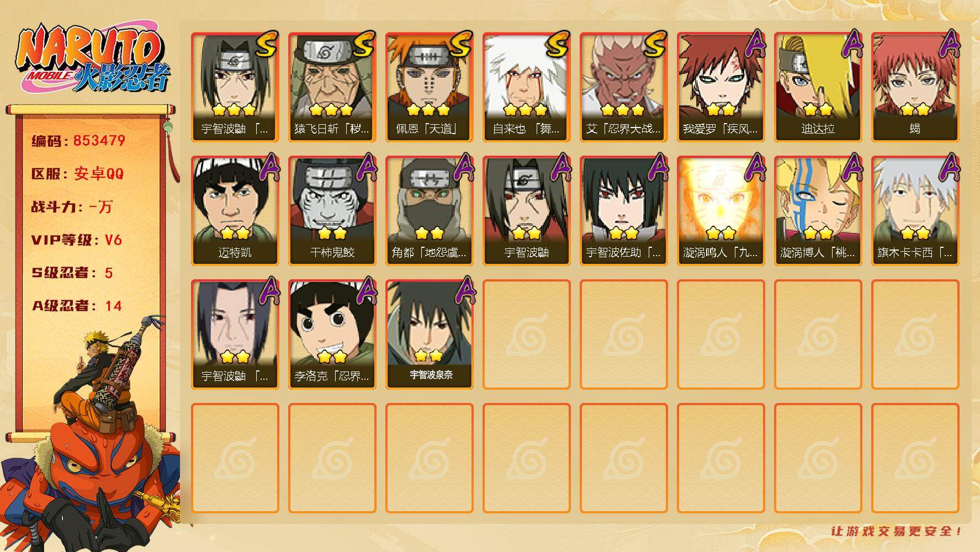Click A rank badge on 我爱罗 card

754,43
